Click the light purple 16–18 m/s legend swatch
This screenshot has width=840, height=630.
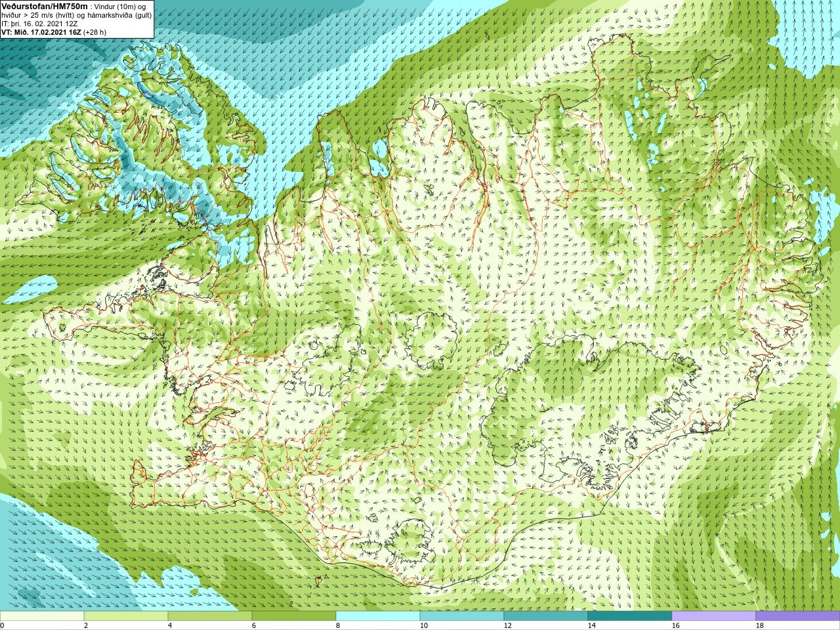714,616
